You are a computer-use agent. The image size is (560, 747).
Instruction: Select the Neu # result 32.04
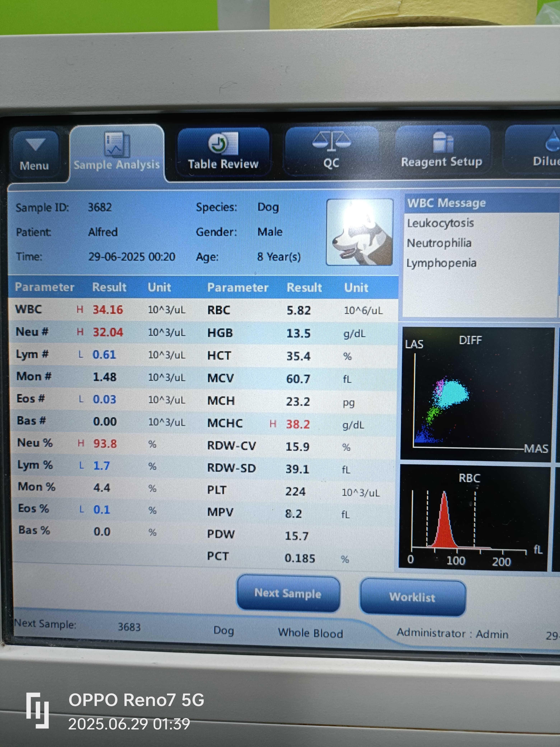(108, 332)
